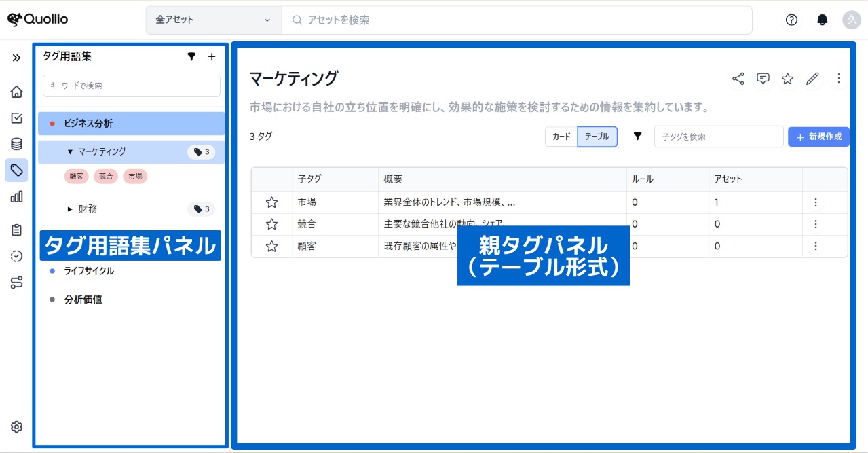Open row menu for 顧客
Screen dimensions: 868x453
pyautogui.click(x=816, y=246)
